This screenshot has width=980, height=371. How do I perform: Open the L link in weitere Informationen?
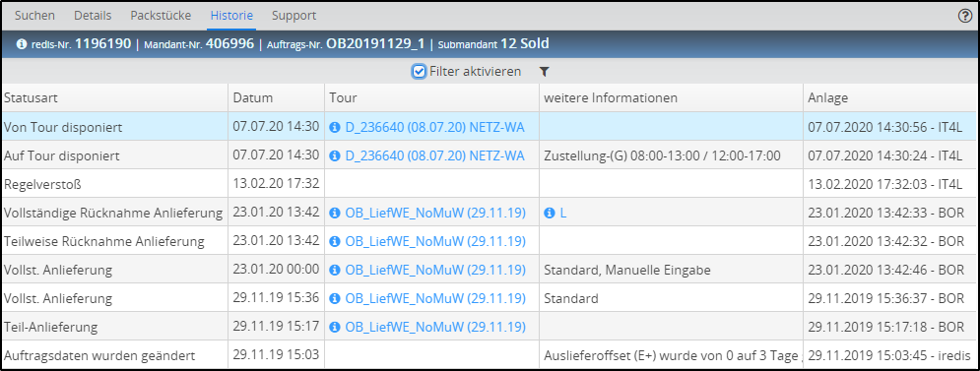(x=563, y=213)
